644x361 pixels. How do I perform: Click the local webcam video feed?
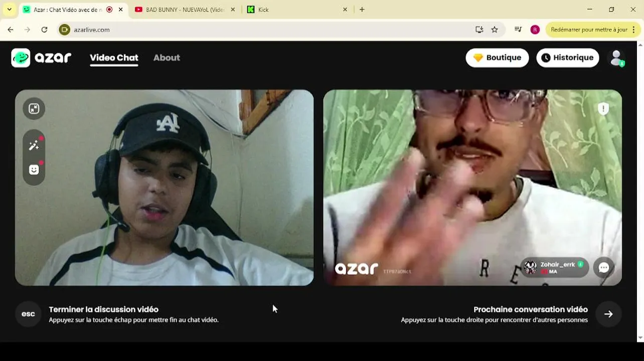(164, 188)
